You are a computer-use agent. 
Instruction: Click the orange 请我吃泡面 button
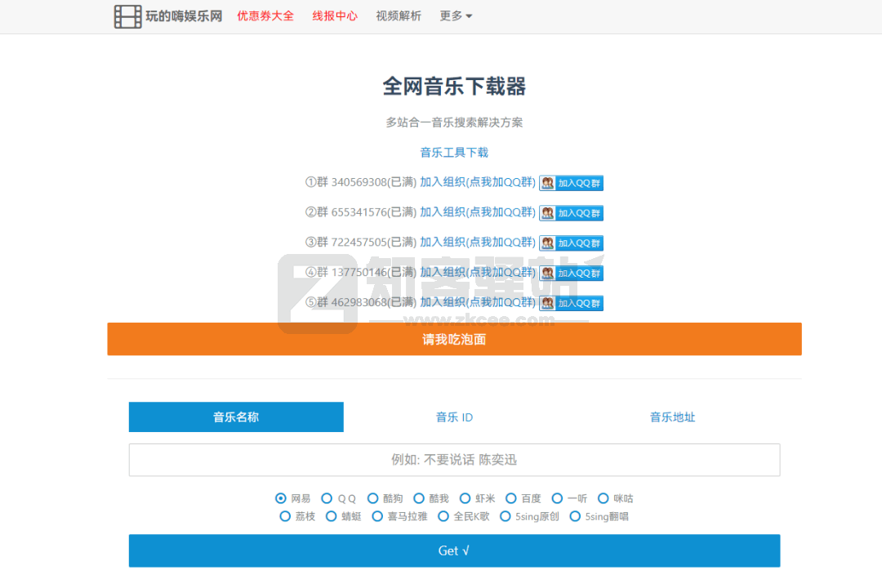pos(454,339)
